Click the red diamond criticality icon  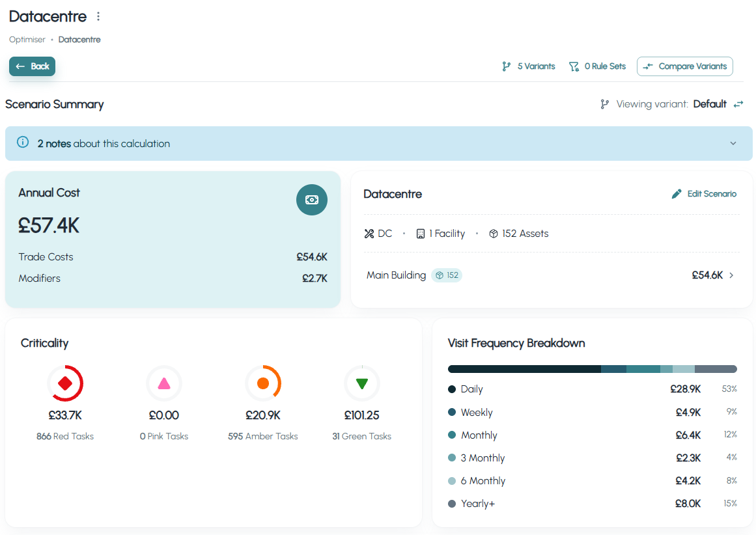tap(65, 383)
